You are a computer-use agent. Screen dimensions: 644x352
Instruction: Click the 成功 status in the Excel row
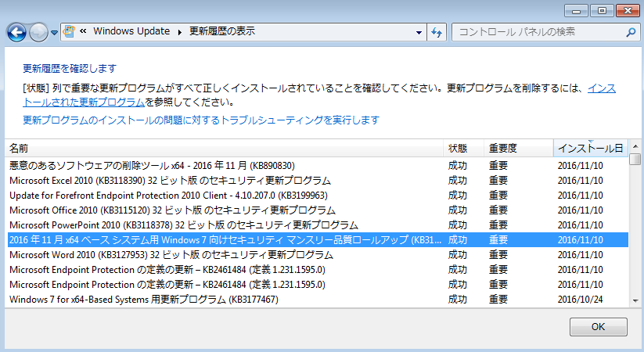458,181
